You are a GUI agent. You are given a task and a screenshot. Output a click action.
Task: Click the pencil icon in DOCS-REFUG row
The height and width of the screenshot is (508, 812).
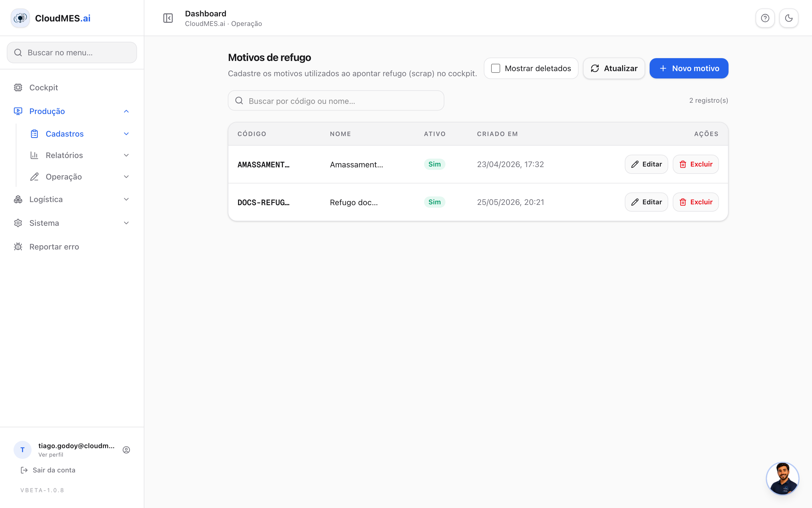click(635, 202)
